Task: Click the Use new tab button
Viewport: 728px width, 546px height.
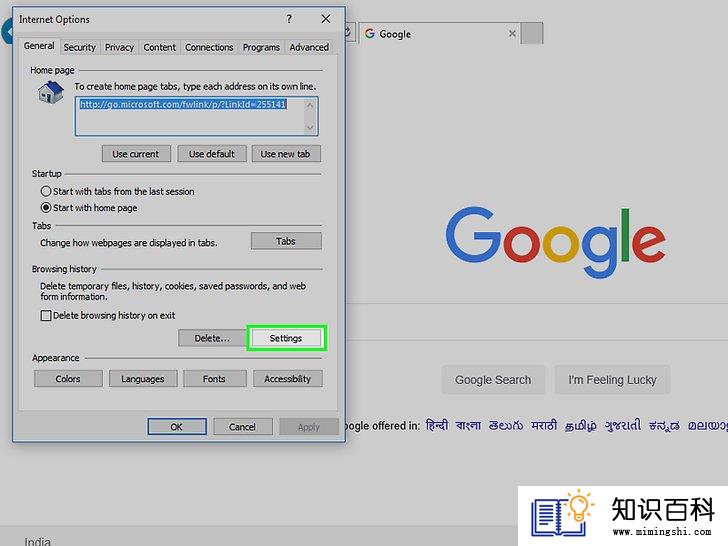Action: click(286, 154)
